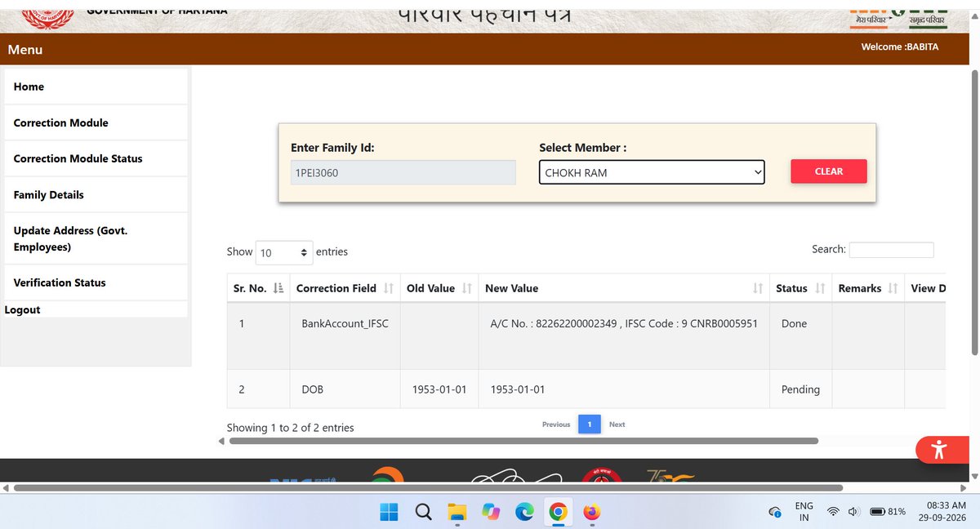The image size is (980, 529).
Task: Click the page vertical scrollbar
Action: 974,212
